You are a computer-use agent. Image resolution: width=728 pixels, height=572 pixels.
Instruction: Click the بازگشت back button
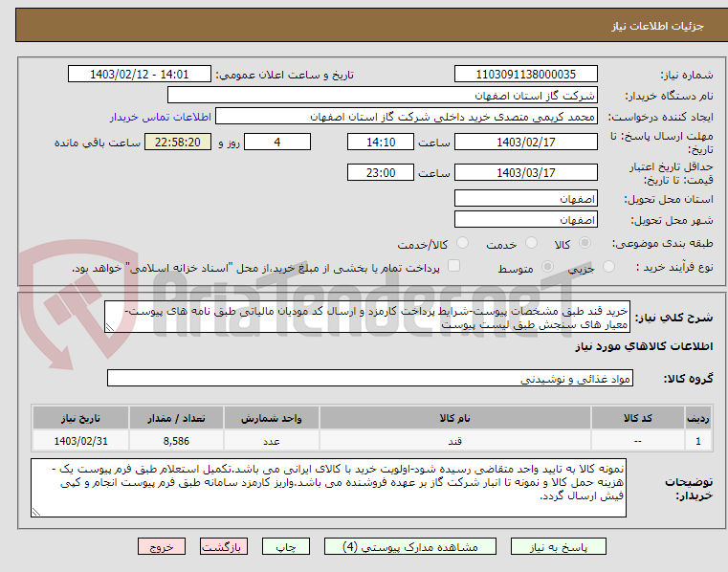click(x=223, y=546)
